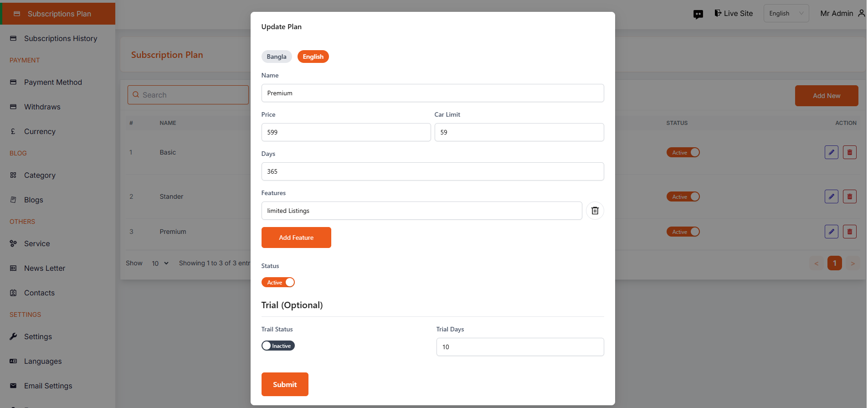Viewport: 868px width, 408px height.
Task: Switch to the Bangla language tab
Action: [277, 57]
